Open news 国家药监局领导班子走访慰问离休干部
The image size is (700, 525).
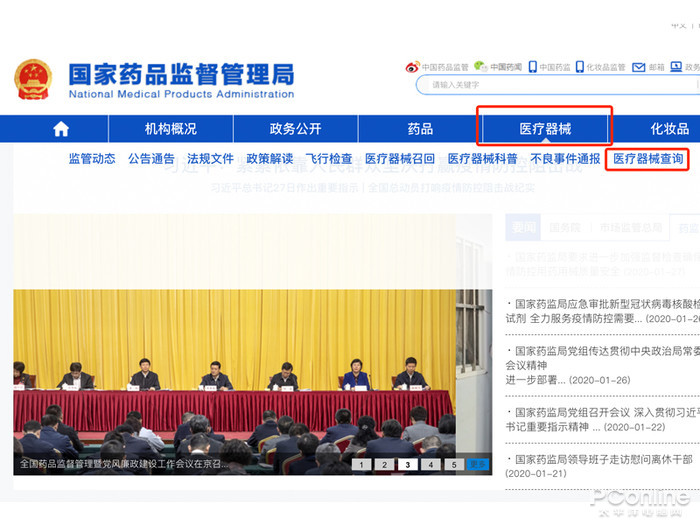(x=599, y=466)
